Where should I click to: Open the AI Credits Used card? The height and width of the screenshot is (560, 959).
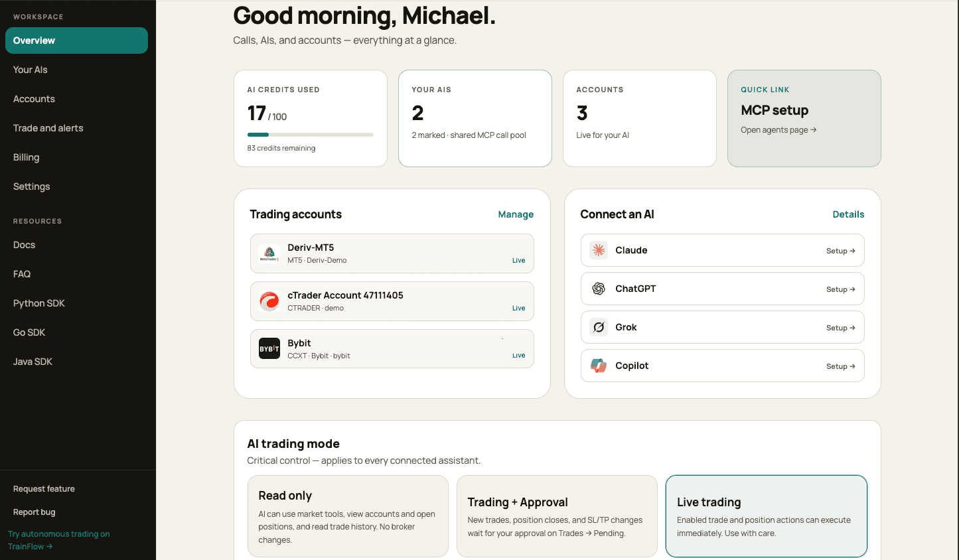coord(311,118)
